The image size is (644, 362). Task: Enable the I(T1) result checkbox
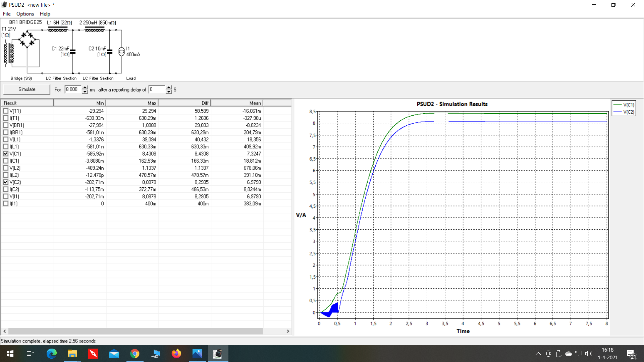(x=6, y=118)
